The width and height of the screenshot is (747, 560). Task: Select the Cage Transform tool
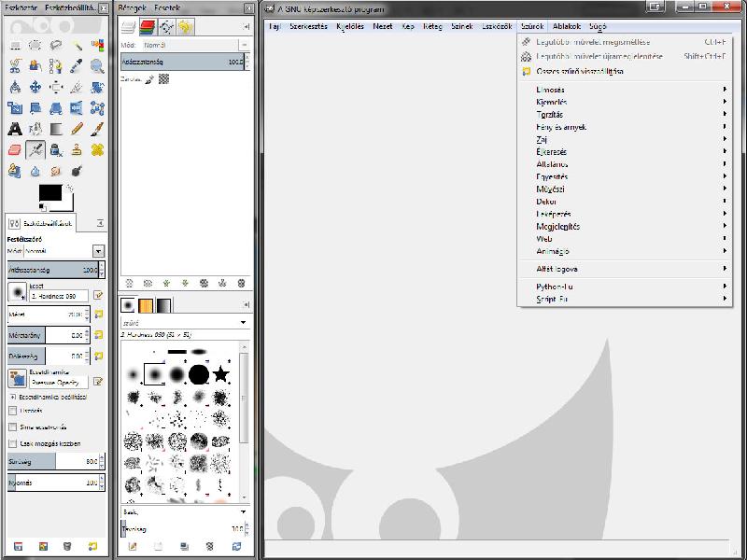[97, 108]
